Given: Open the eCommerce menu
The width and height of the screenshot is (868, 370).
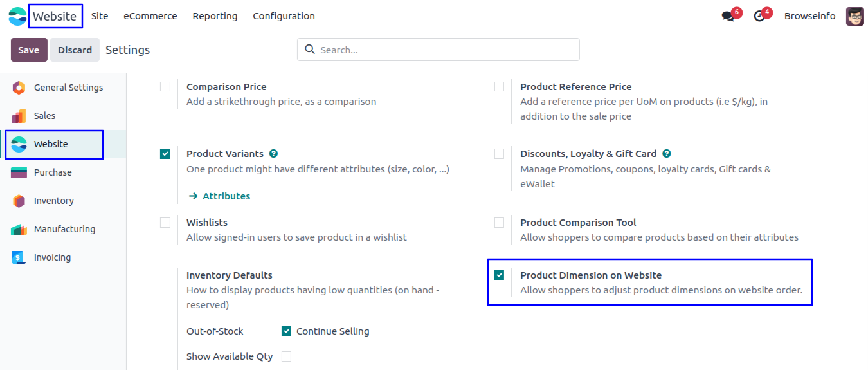Looking at the screenshot, I should 150,16.
